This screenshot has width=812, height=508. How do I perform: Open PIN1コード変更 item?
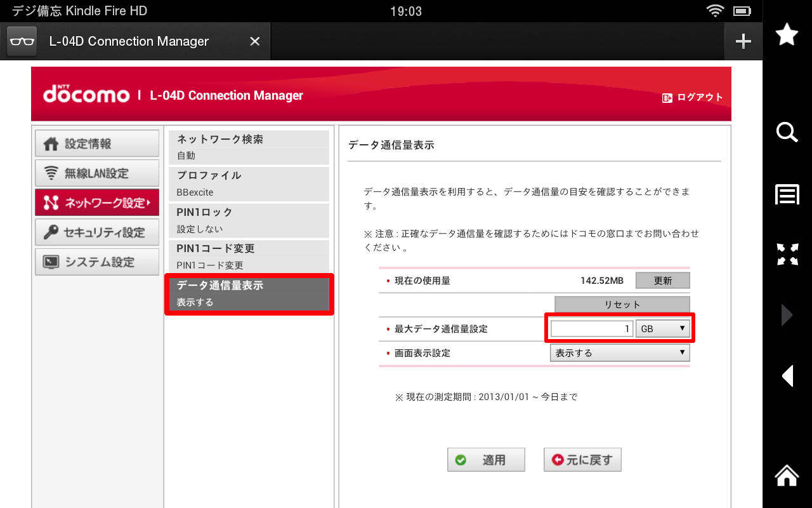point(249,257)
